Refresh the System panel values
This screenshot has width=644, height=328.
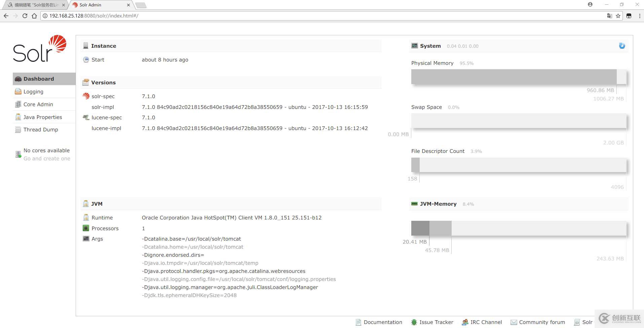622,46
